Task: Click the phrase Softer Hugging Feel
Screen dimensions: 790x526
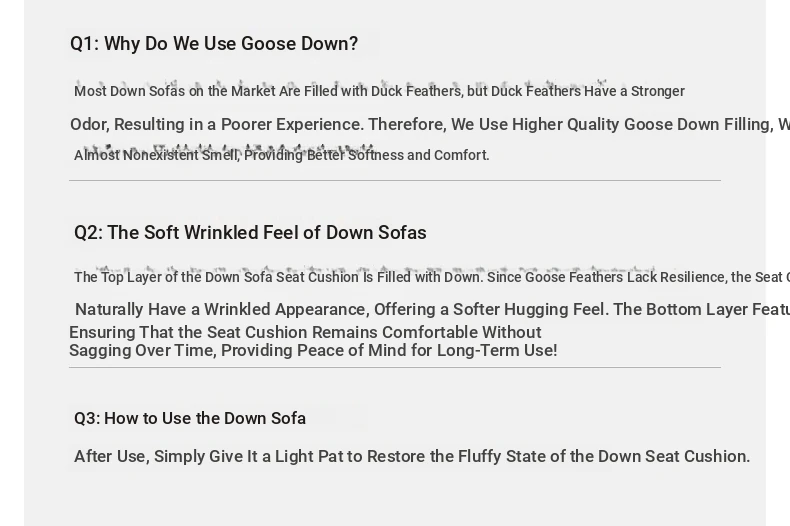Action: click(529, 309)
